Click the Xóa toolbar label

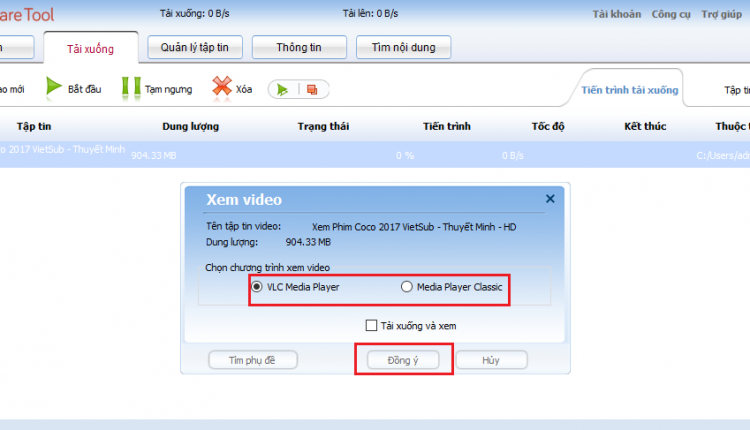tap(244, 89)
